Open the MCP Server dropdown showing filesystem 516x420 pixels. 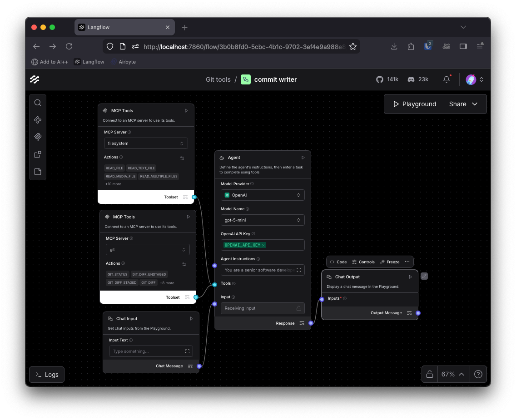[x=146, y=143]
